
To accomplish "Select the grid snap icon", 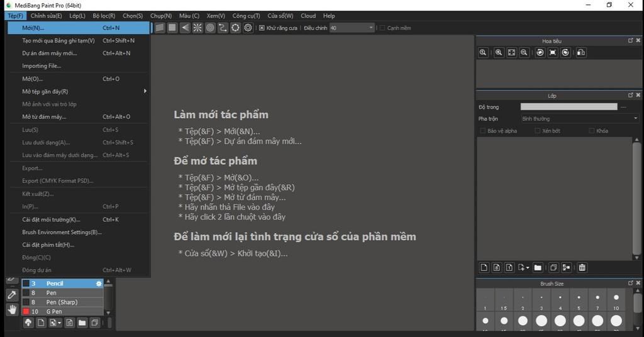I will tap(172, 28).
